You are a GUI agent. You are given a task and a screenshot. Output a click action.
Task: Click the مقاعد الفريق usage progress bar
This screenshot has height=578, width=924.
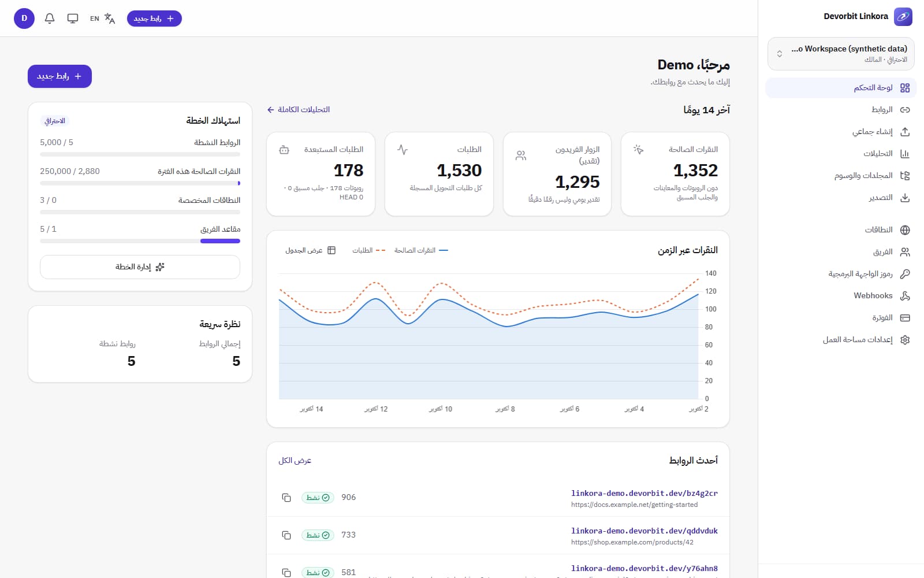[140, 241]
